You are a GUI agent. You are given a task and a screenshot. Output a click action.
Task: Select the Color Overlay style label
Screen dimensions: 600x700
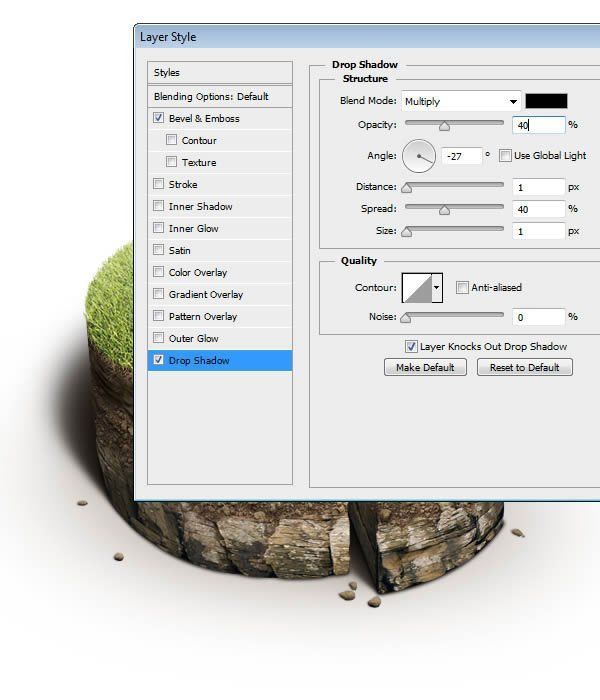click(198, 272)
